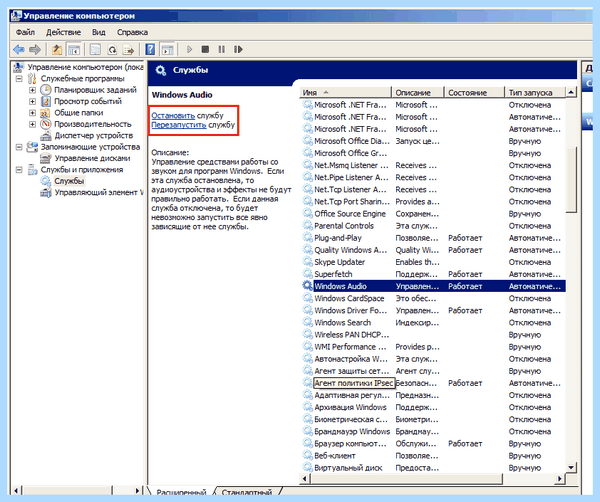The width and height of the screenshot is (600, 502).
Task: Sort by the Имя column header
Action: tap(346, 92)
